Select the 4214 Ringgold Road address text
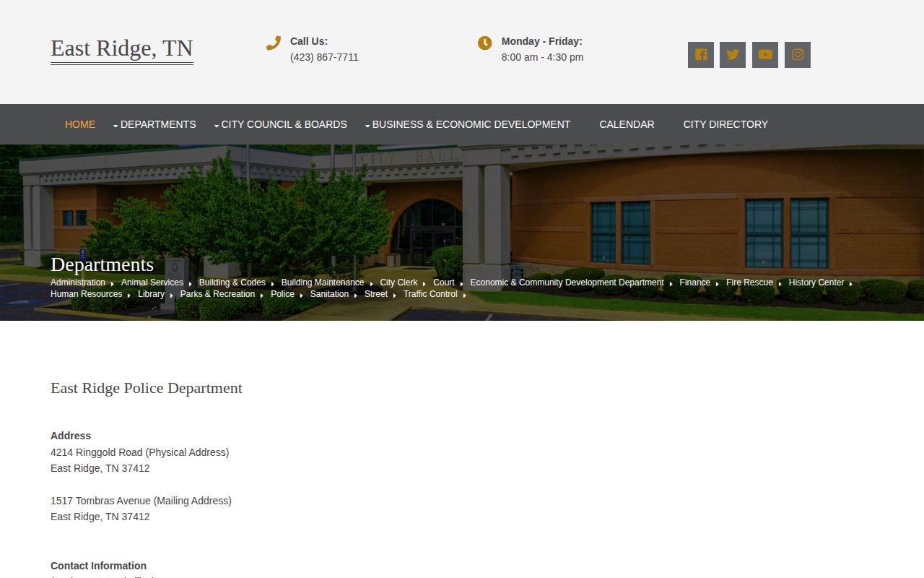Image resolution: width=924 pixels, height=578 pixels. [x=140, y=452]
